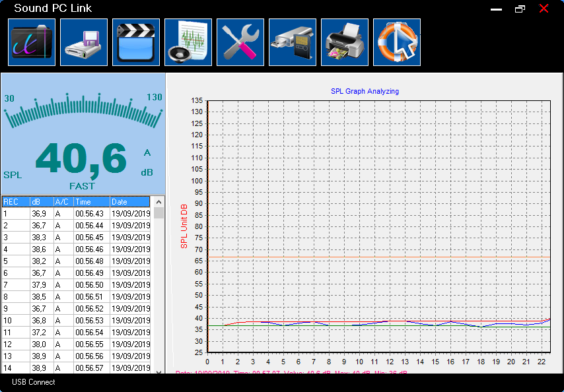This screenshot has width=564, height=392.
Task: Select record 7 row at 00.56.50
Action: click(76, 285)
